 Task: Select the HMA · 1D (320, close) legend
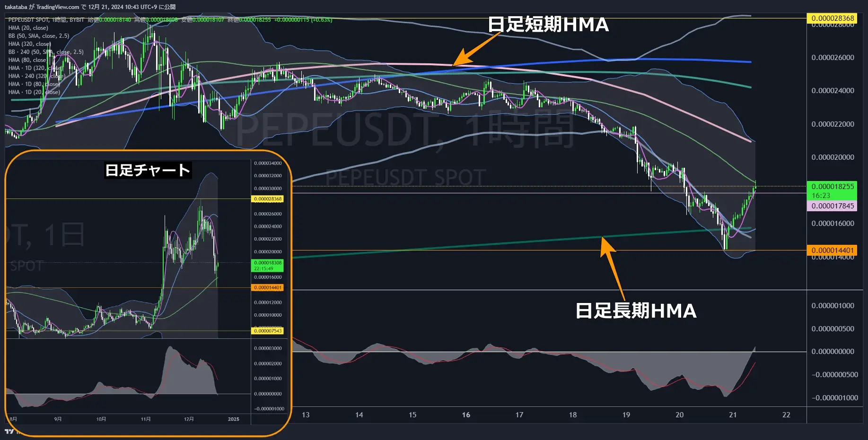click(35, 68)
